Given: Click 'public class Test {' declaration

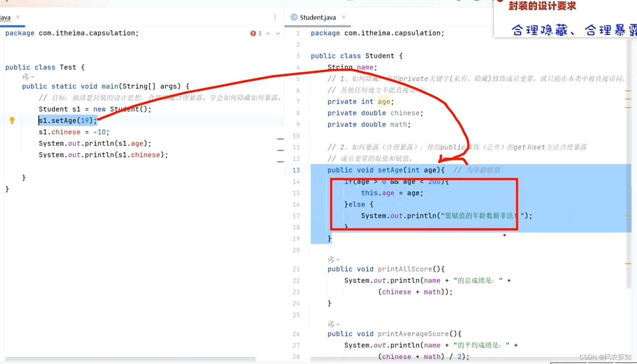Looking at the screenshot, I should pos(45,67).
